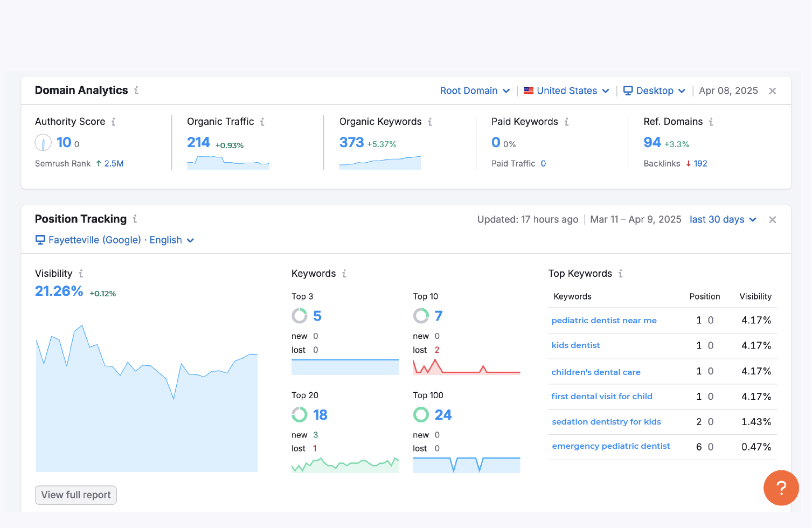Click Authority Score info icon
812x528 pixels.
(x=113, y=122)
